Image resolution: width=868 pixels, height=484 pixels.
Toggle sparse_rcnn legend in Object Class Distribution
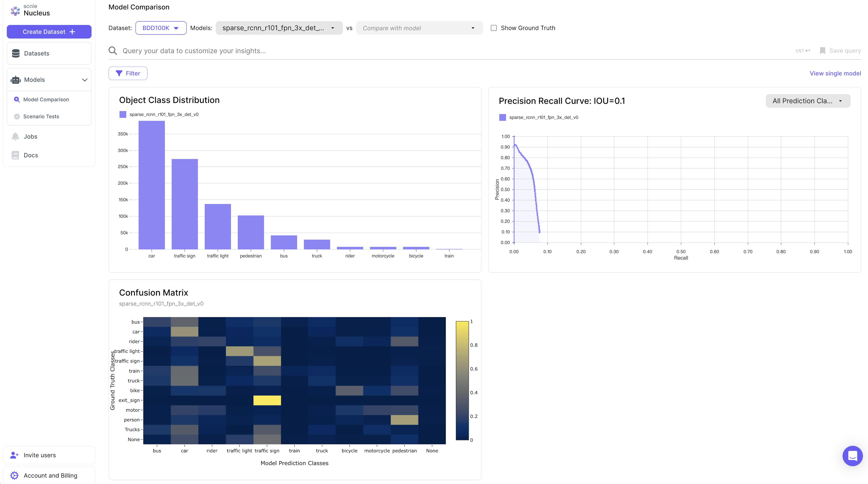(x=123, y=114)
